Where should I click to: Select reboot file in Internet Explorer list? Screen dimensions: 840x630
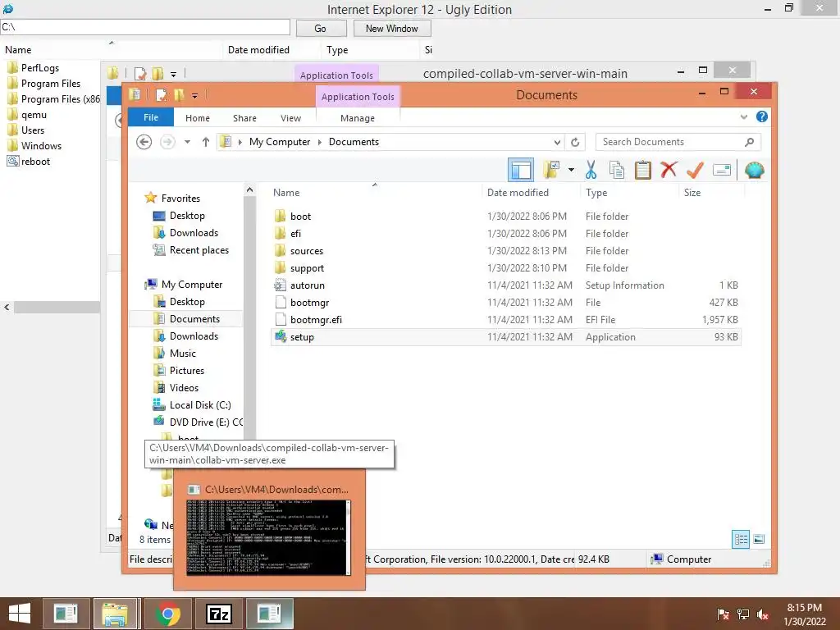(x=29, y=162)
